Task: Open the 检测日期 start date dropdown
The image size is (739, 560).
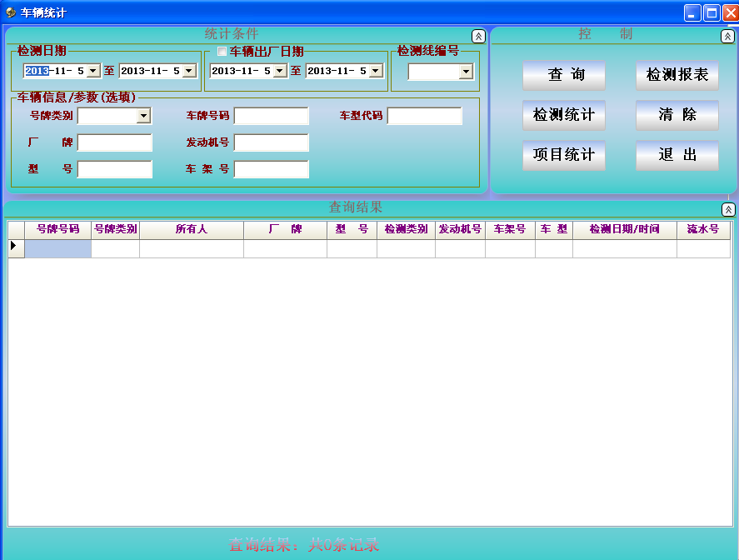Action: [93, 72]
